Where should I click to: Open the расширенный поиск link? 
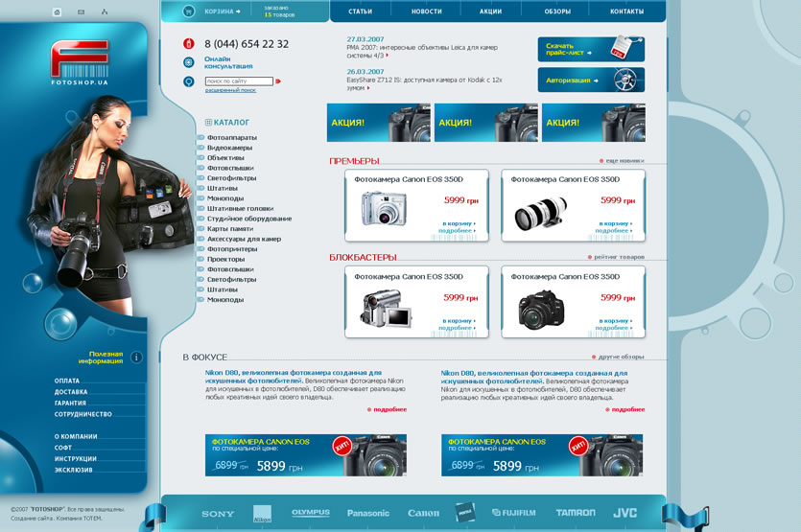[x=230, y=90]
